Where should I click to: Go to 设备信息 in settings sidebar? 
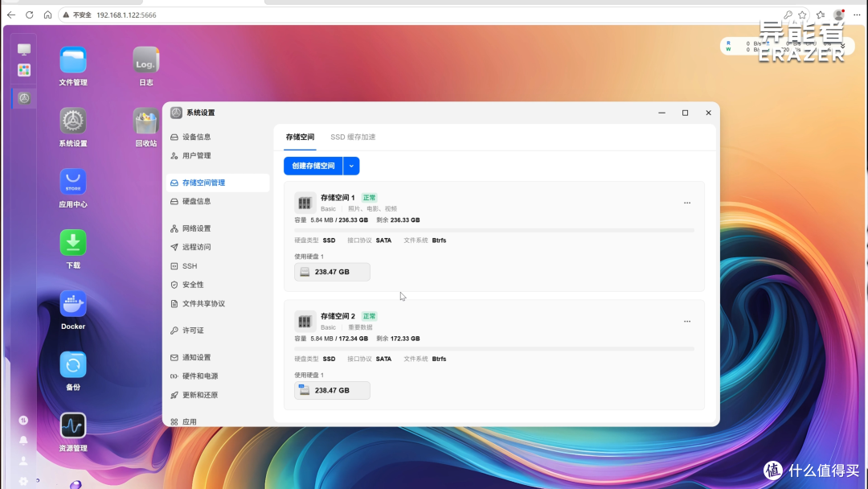pyautogui.click(x=218, y=137)
